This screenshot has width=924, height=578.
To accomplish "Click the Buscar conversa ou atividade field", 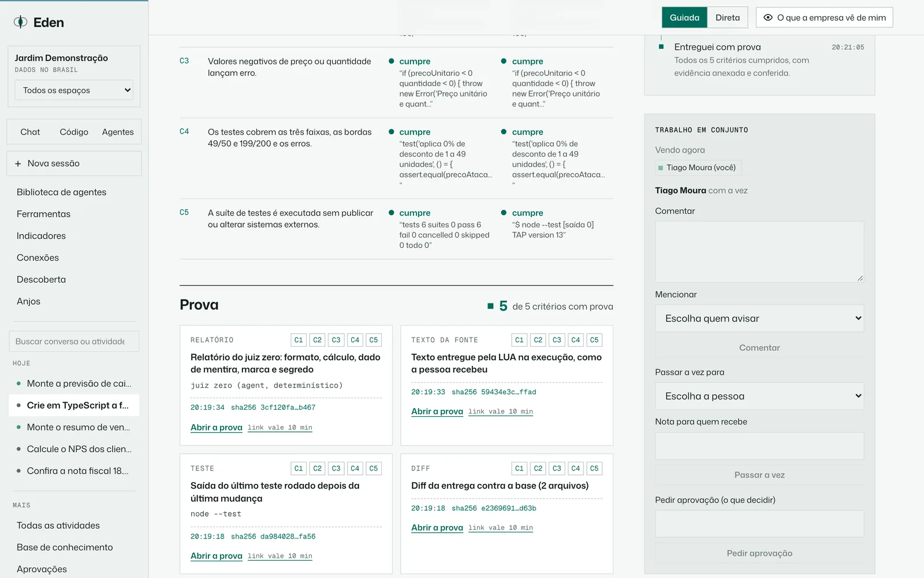I will (74, 341).
